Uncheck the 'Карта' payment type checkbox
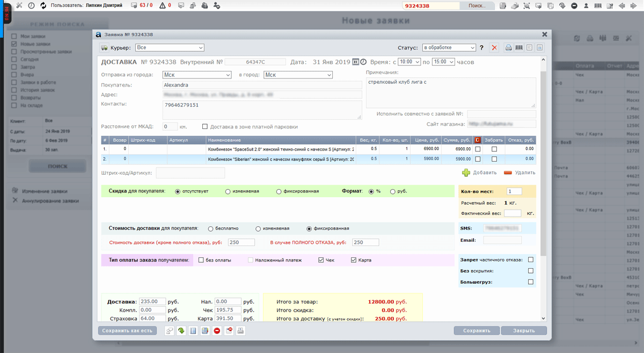This screenshot has width=644, height=353. [354, 260]
